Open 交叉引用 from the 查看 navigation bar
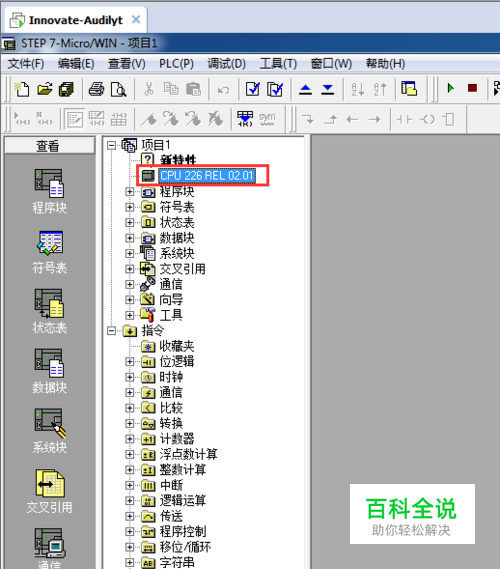The height and width of the screenshot is (569, 500). coord(50,492)
